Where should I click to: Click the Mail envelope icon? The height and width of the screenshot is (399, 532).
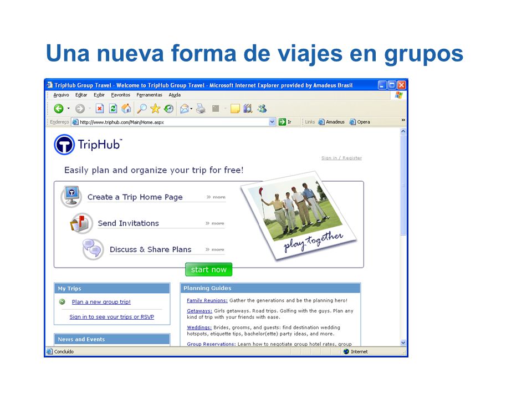coord(184,109)
